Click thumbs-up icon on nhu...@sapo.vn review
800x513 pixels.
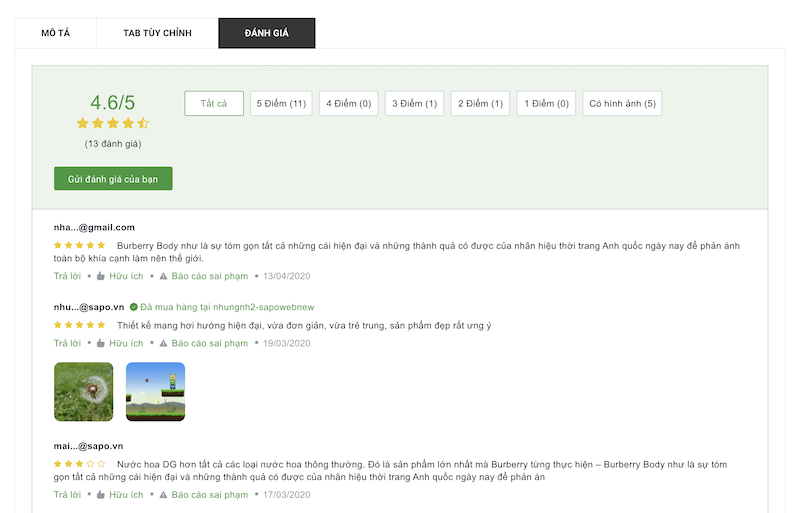tap(101, 343)
